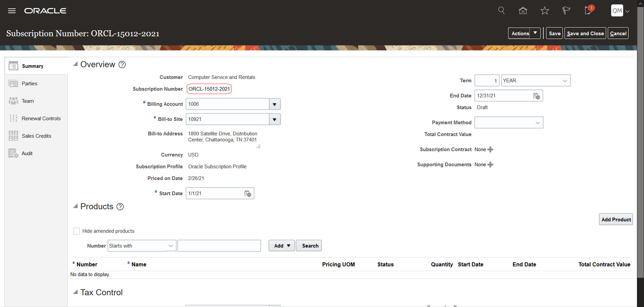The image size is (644, 307).
Task: Open the Start Date calendar picker
Action: click(x=248, y=193)
